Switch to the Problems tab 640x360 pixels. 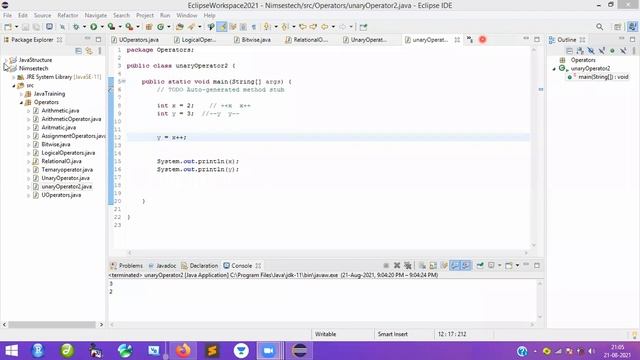(127, 266)
